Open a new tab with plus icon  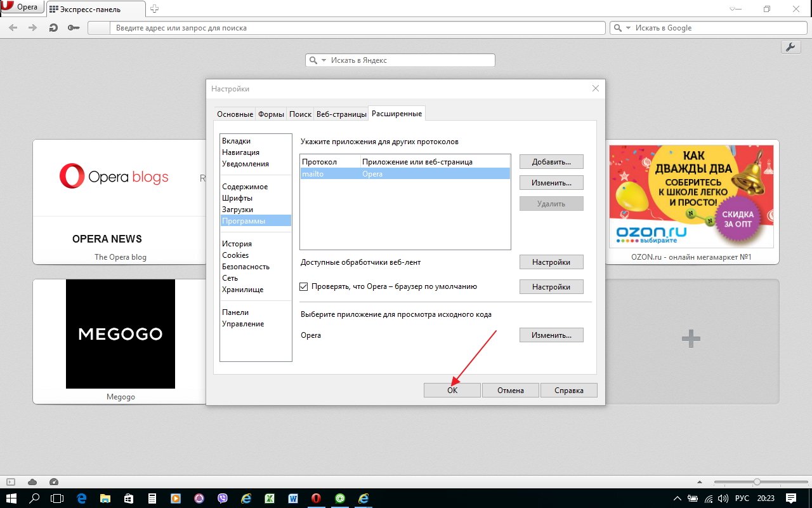155,9
